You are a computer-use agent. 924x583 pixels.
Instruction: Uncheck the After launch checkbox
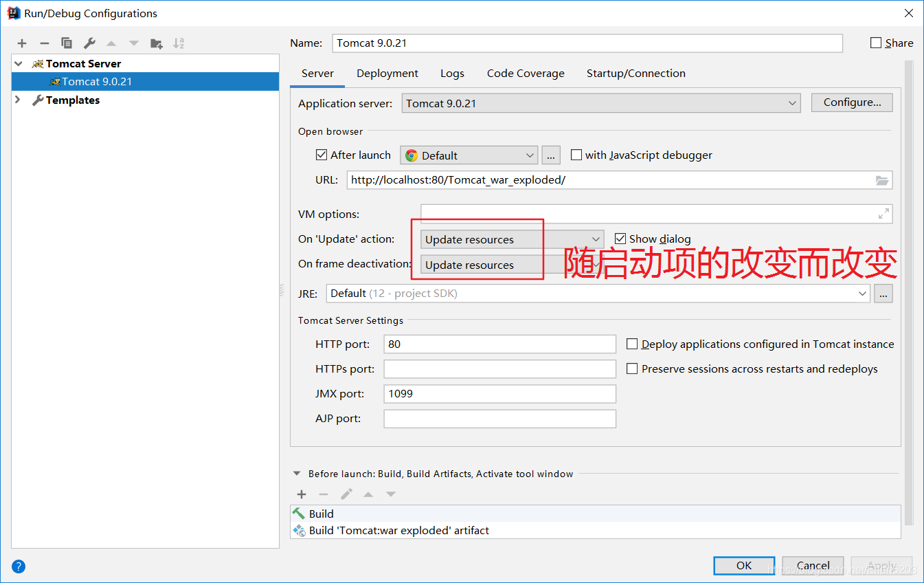[x=322, y=155]
